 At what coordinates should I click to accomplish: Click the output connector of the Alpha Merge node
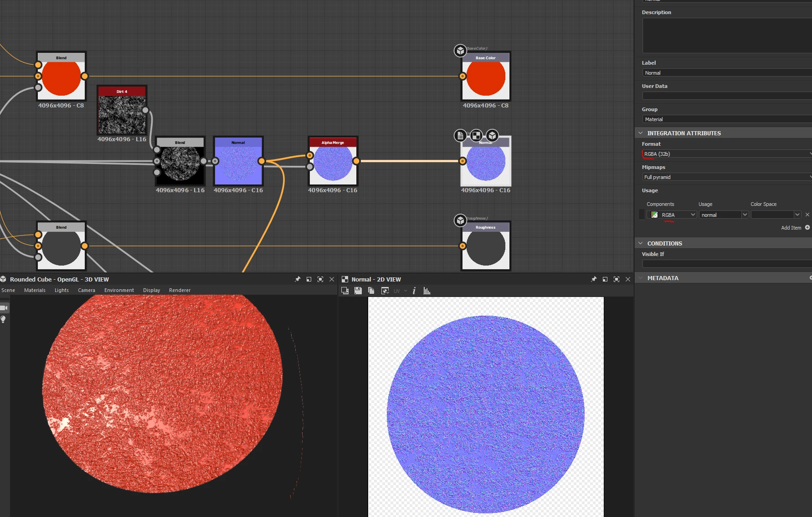click(x=356, y=161)
